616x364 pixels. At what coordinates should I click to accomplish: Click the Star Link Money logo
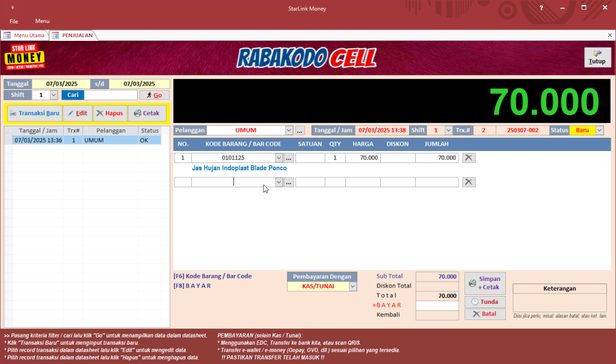point(24,58)
